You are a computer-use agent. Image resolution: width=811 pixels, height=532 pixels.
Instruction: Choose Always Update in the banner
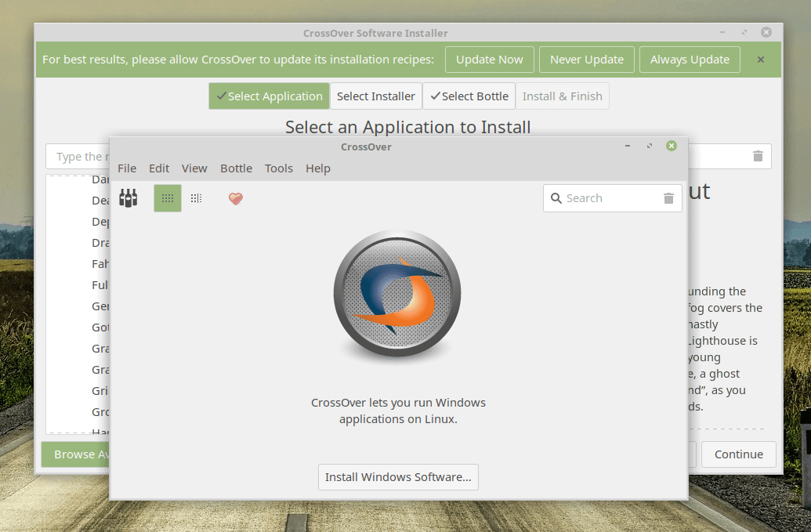coord(690,60)
